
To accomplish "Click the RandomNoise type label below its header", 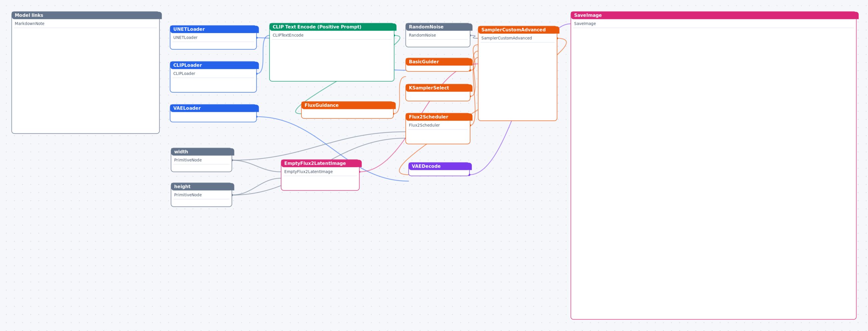I will point(422,35).
